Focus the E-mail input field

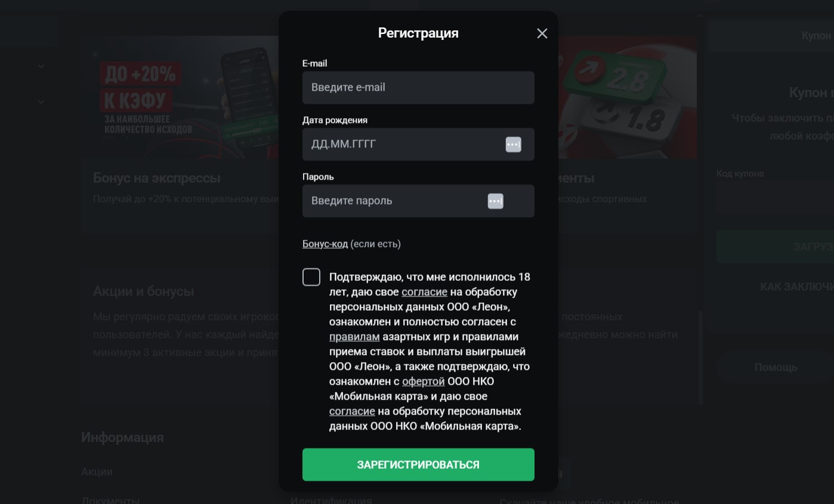418,88
